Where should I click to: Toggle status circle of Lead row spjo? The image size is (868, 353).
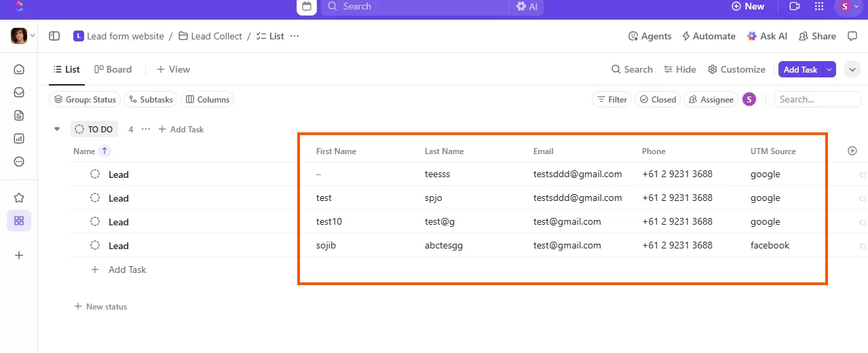click(95, 198)
